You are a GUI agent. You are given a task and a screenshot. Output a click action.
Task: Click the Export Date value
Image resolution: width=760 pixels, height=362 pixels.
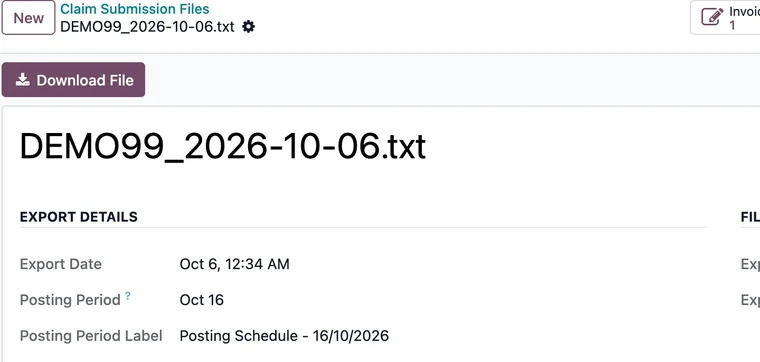point(235,264)
